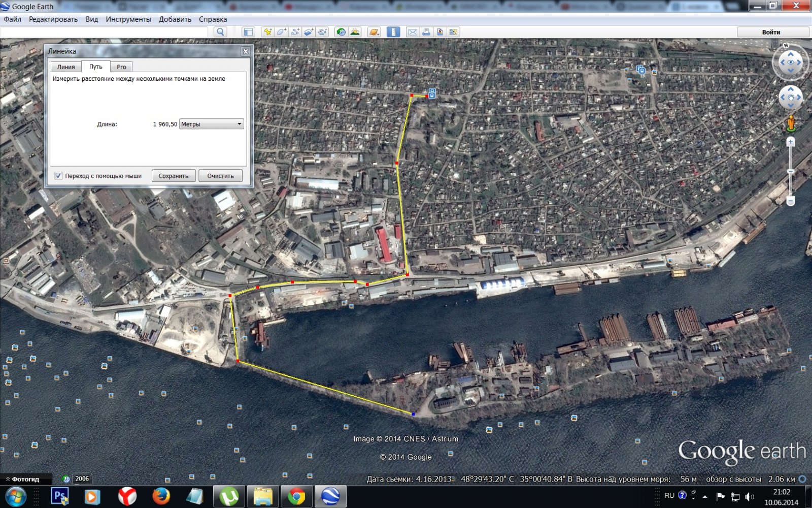Click the Street View pegman icon
This screenshot has width=812, height=508.
[791, 123]
